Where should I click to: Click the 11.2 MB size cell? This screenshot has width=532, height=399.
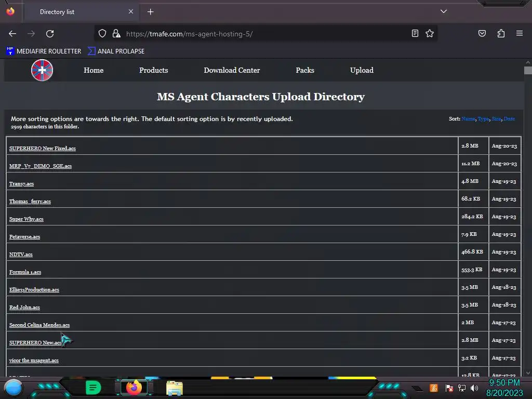pos(473,164)
